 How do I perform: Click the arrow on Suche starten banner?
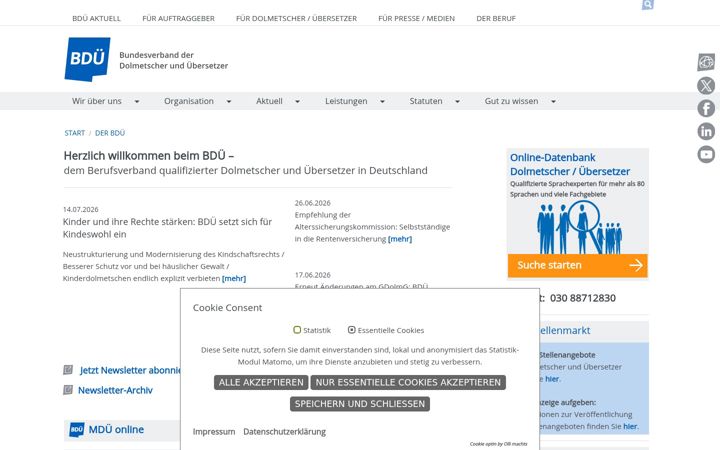636,265
